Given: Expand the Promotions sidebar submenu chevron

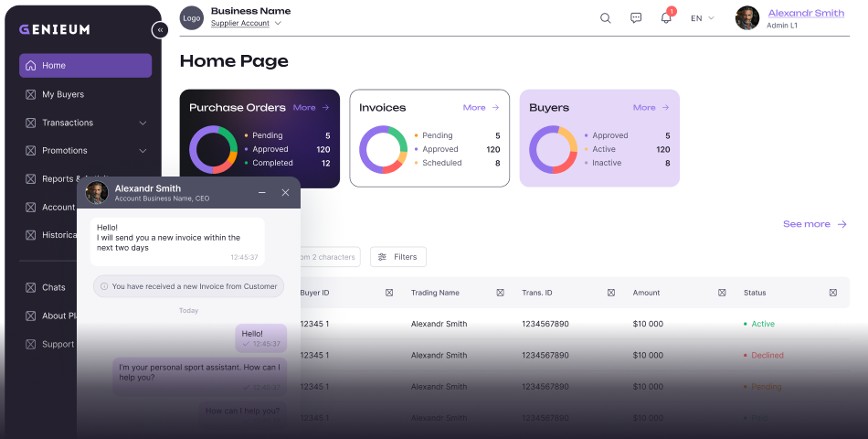Looking at the screenshot, I should click(143, 151).
